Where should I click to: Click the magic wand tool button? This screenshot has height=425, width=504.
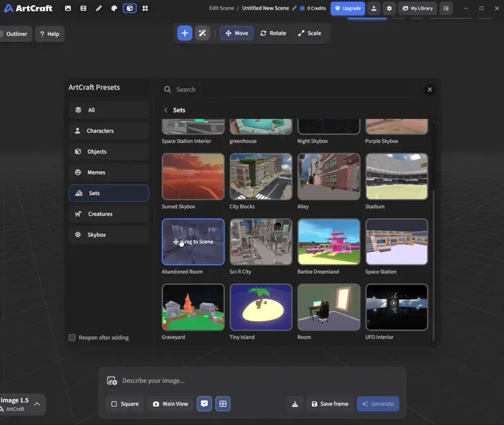(x=202, y=33)
